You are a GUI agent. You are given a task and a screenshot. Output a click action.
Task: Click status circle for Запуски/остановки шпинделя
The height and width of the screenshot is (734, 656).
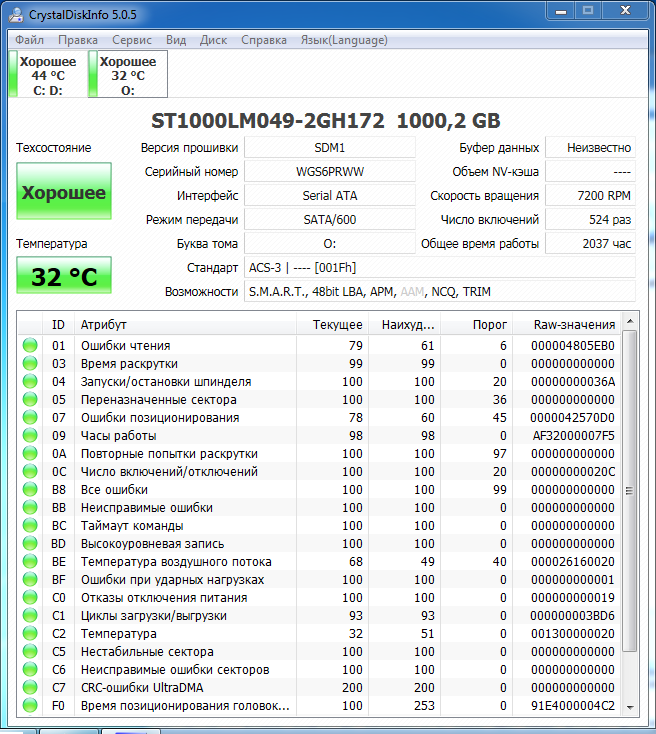tap(30, 382)
